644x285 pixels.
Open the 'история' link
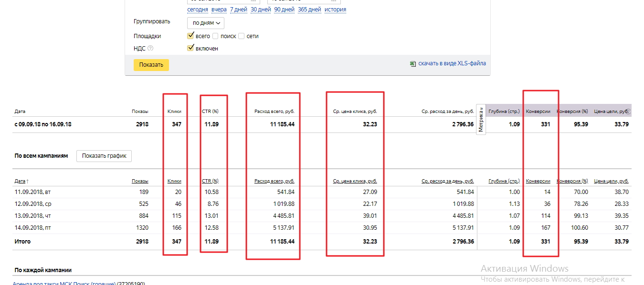pos(335,10)
